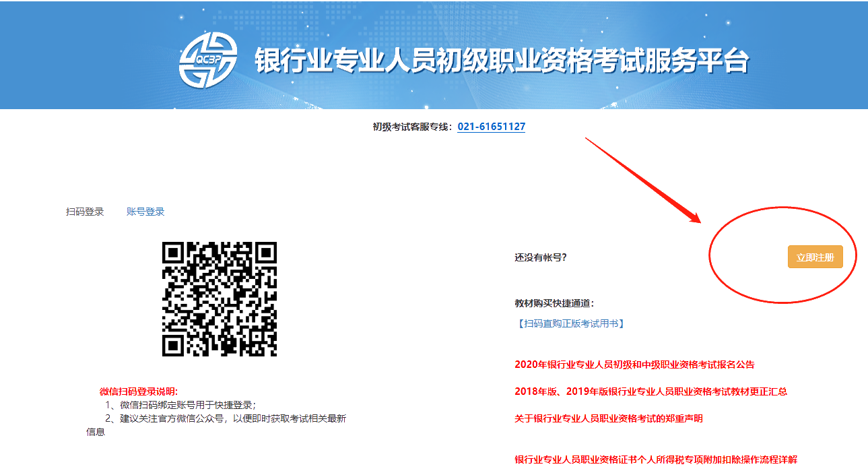
Task: Switch to the 扫码登录 tab
Action: 85,212
